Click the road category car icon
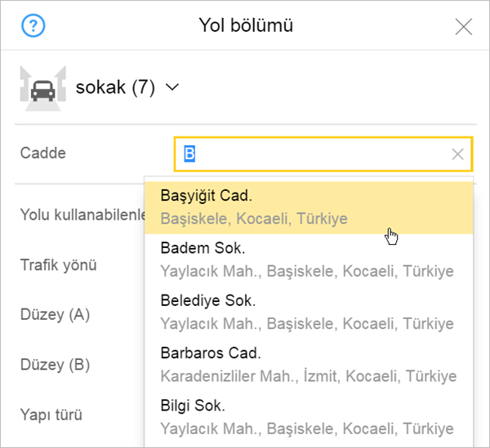The height and width of the screenshot is (448, 490). pos(43,88)
